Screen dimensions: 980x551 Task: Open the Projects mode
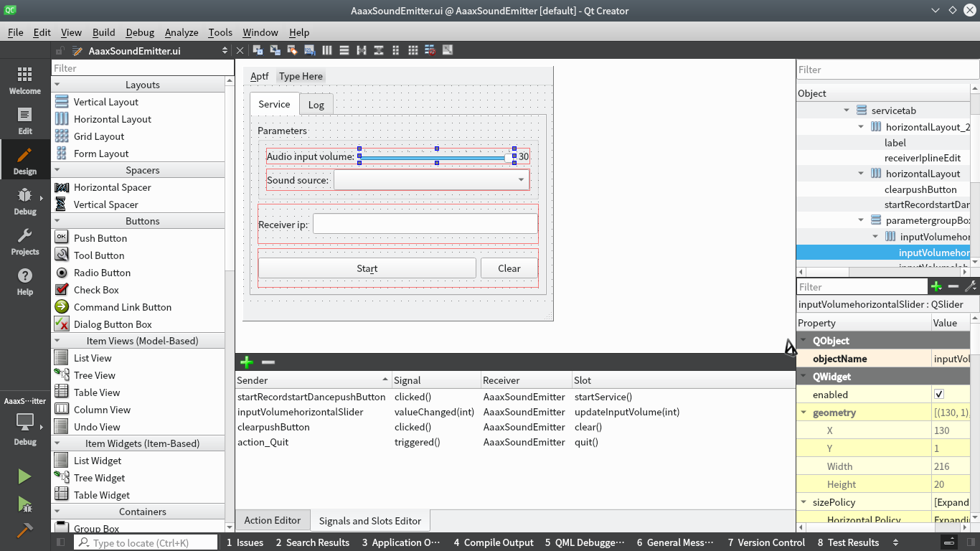pos(25,242)
